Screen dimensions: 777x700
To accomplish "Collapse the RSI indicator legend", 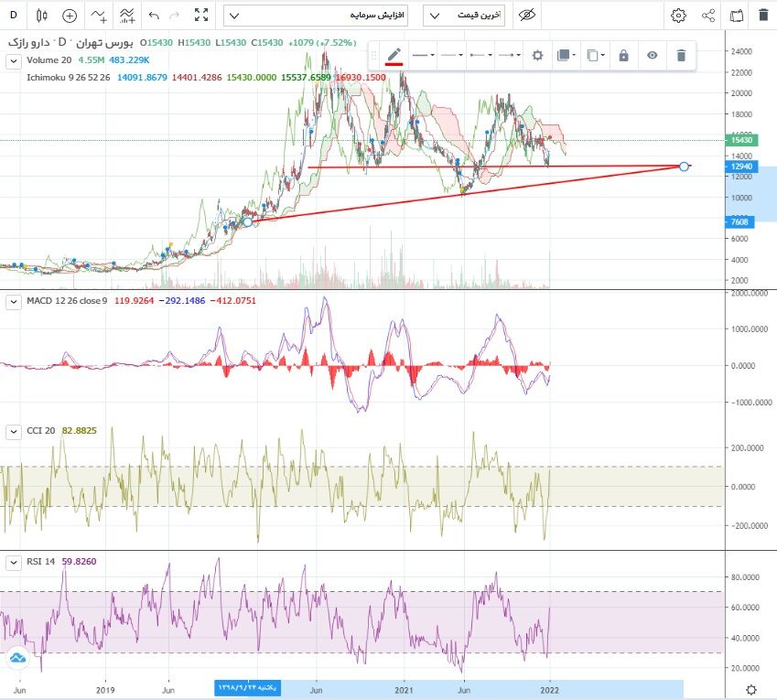I will [x=13, y=562].
